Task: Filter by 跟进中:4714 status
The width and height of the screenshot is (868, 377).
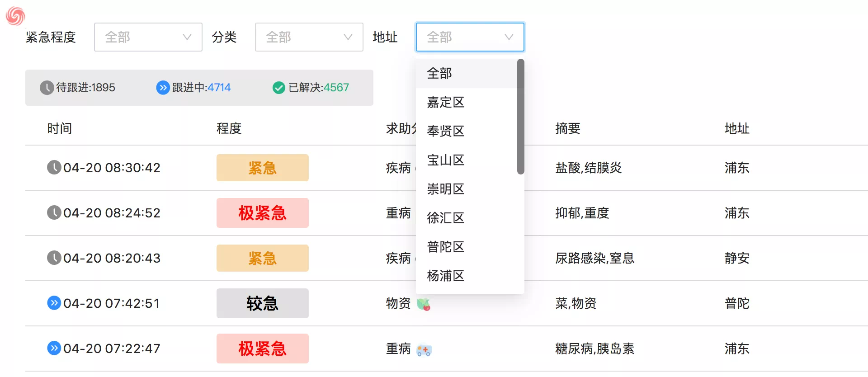Action: [193, 88]
